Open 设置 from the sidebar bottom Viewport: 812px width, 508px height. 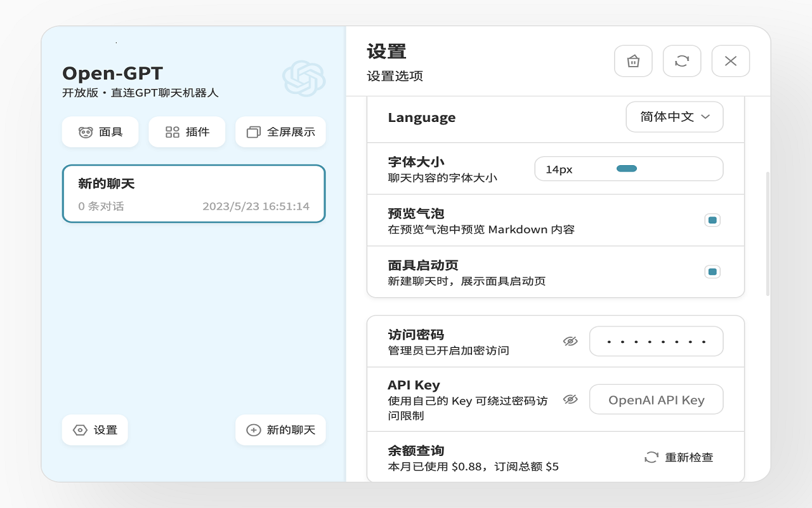tap(95, 430)
